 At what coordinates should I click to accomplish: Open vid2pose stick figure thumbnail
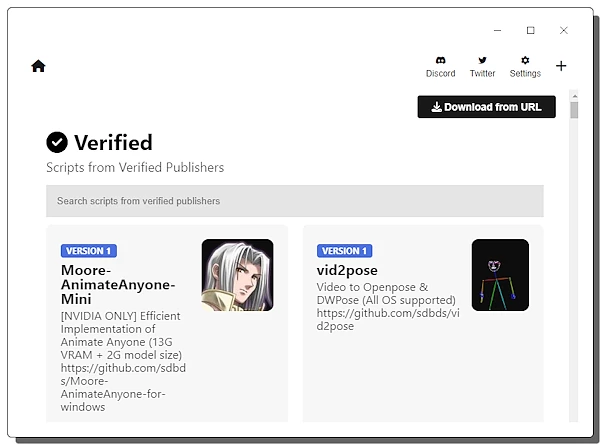[500, 275]
